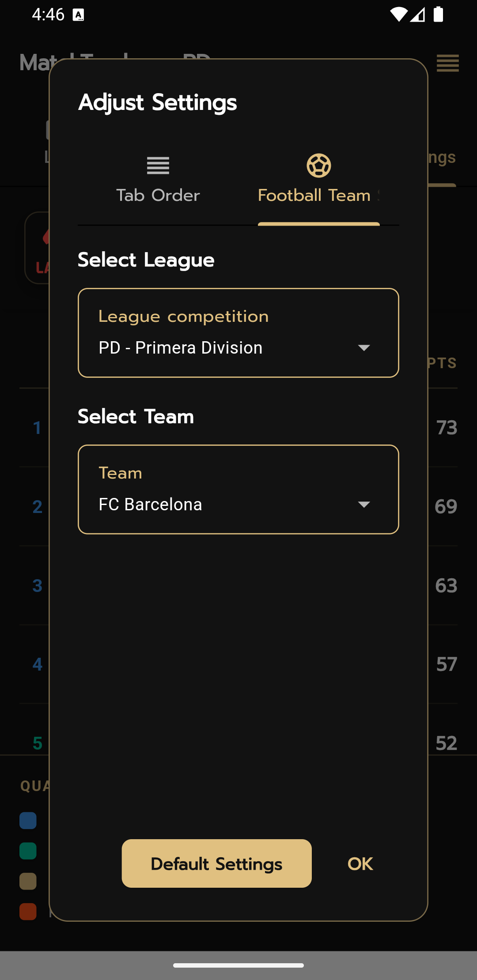Screen dimensions: 477x980
Task: Tap the tan qualification legend swatch
Action: point(28,881)
